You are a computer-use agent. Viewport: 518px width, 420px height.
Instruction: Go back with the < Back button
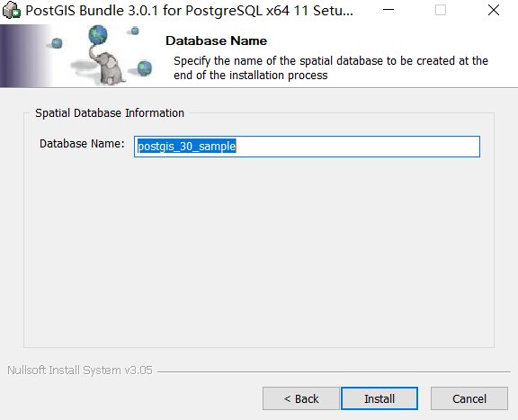301,398
